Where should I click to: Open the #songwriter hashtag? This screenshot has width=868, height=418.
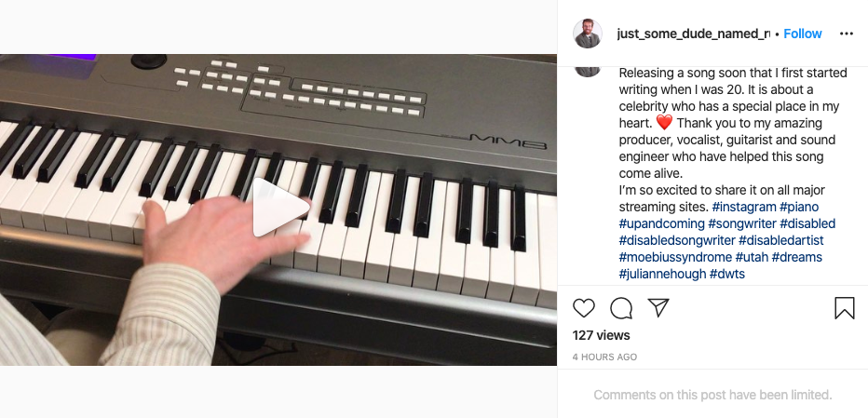click(742, 223)
